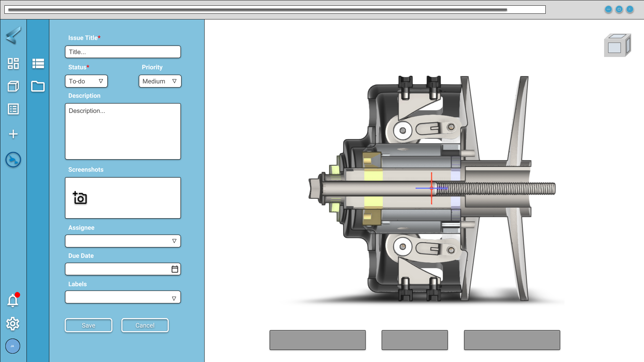The image size is (644, 362).
Task: Minimize the window
Action: coord(608,9)
